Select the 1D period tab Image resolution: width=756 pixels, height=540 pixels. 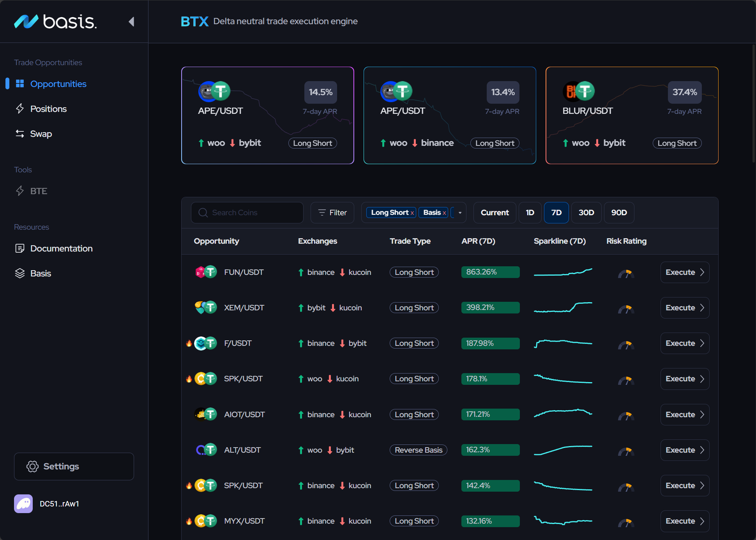point(530,212)
